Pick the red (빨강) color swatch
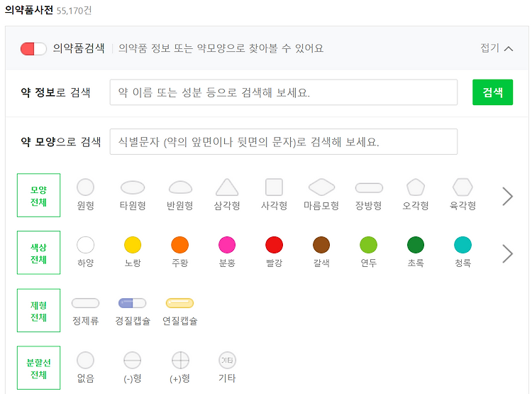The image size is (532, 394). tap(274, 245)
